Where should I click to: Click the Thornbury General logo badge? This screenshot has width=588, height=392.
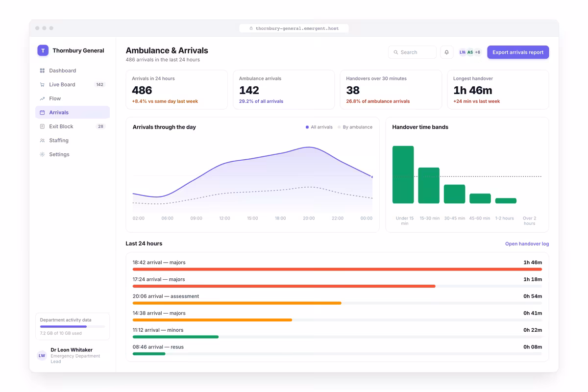click(x=43, y=50)
